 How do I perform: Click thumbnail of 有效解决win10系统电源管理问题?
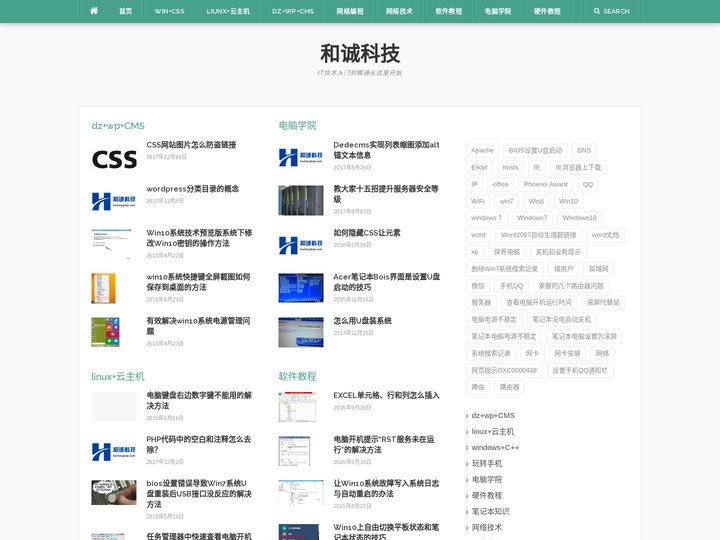(x=106, y=332)
